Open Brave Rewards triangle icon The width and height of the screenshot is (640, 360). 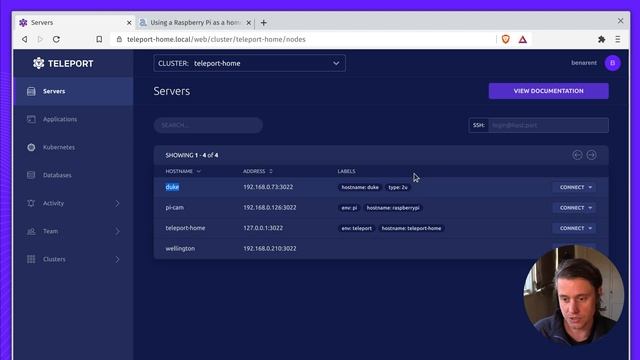pyautogui.click(x=523, y=40)
